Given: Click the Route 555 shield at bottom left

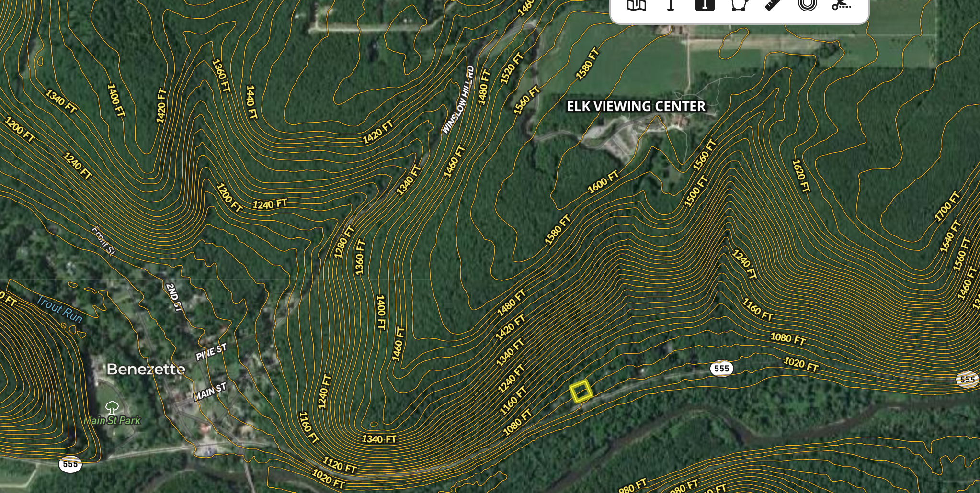Looking at the screenshot, I should pyautogui.click(x=70, y=464).
